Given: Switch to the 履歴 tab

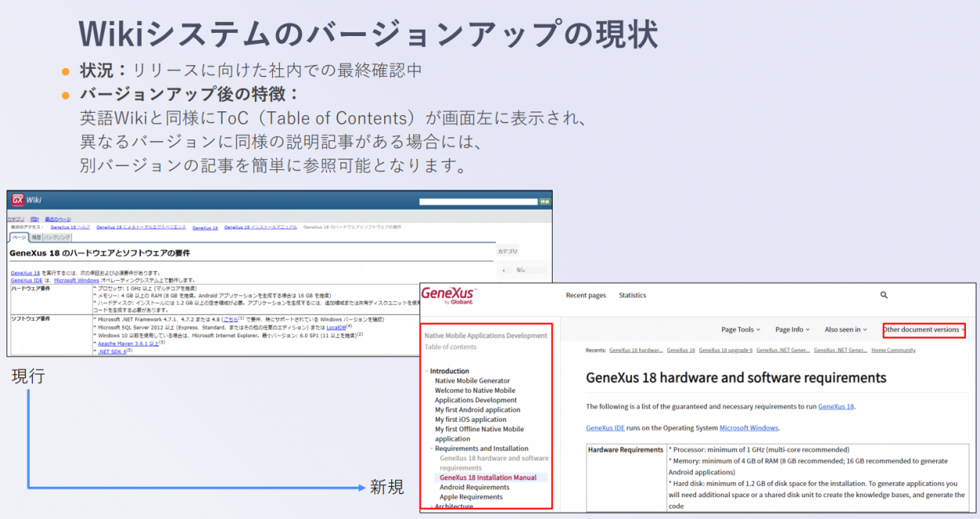Looking at the screenshot, I should coord(36,237).
